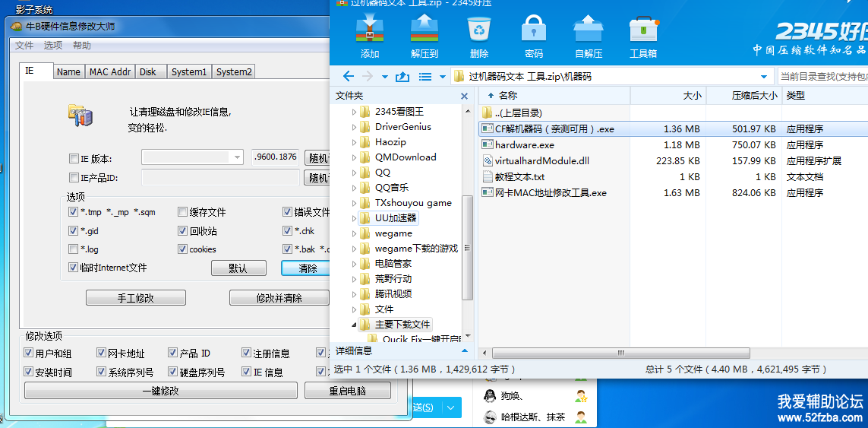Click the 默认 button
This screenshot has height=428, width=868.
pyautogui.click(x=238, y=268)
